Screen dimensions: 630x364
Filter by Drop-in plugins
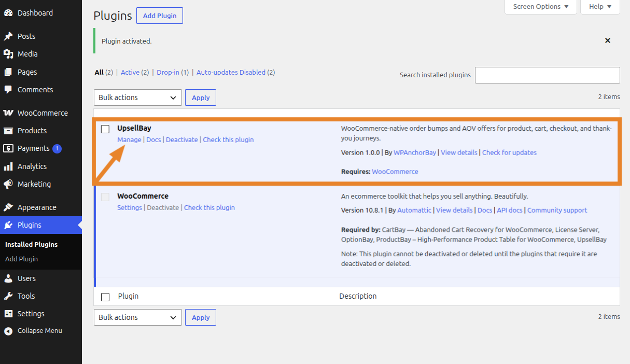click(168, 73)
